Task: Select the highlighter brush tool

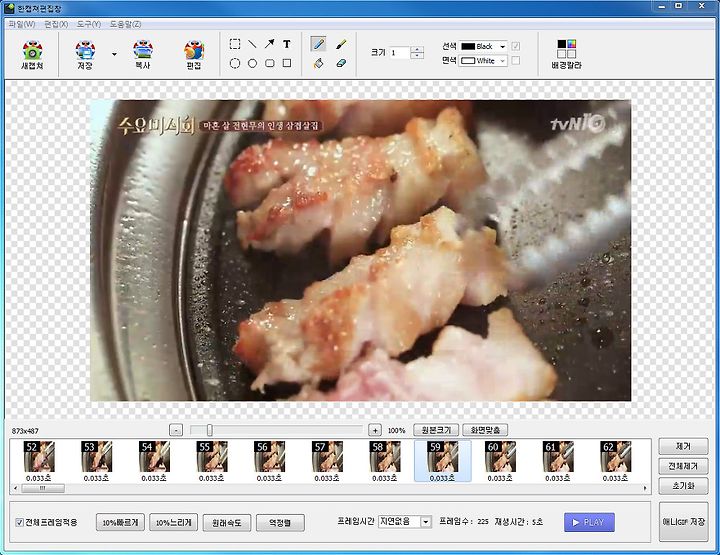Action: (341, 44)
